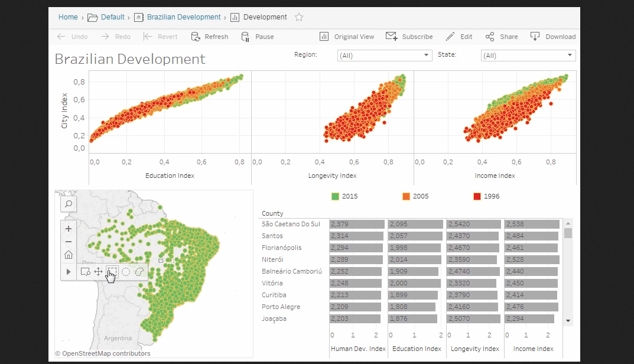Collapse the map tools flyout arrow
Image resolution: width=634 pixels, height=364 pixels.
pyautogui.click(x=69, y=272)
